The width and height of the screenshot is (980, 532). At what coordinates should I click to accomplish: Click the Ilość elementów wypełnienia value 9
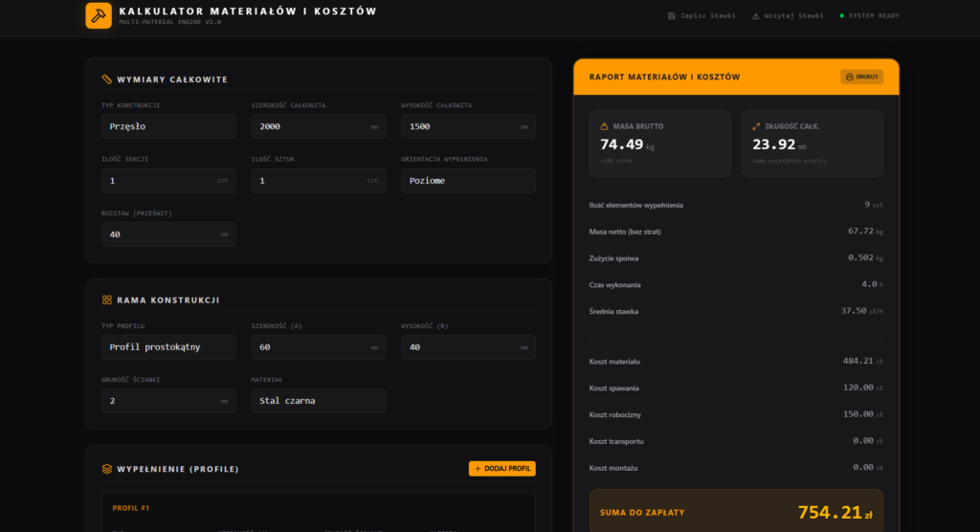pos(867,205)
